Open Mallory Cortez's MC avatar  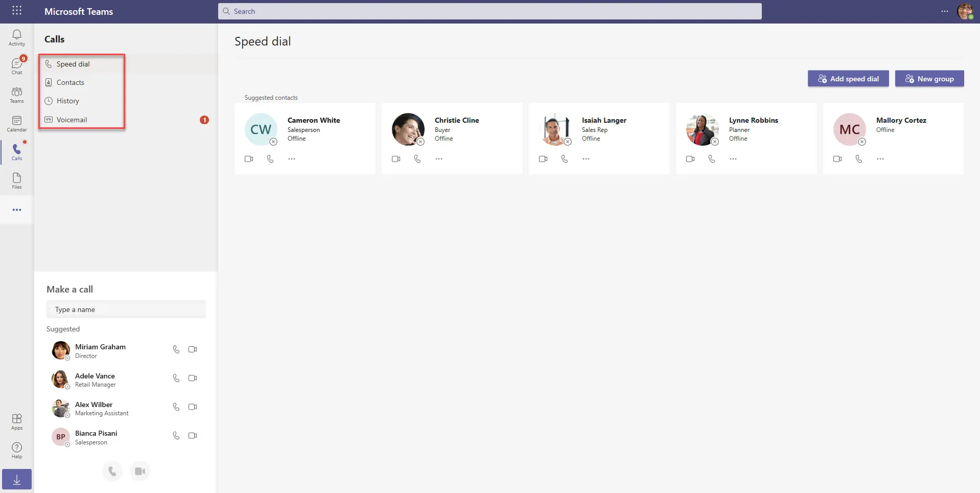pyautogui.click(x=850, y=129)
